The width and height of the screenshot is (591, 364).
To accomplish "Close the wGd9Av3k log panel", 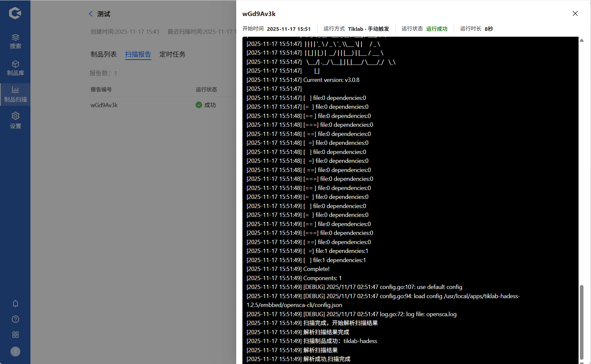I will click(x=575, y=13).
